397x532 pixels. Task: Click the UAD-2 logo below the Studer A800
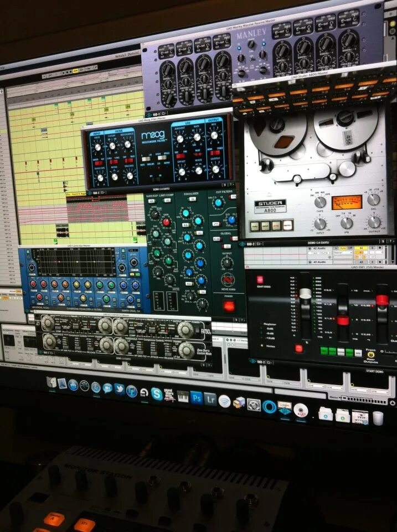[248, 244]
